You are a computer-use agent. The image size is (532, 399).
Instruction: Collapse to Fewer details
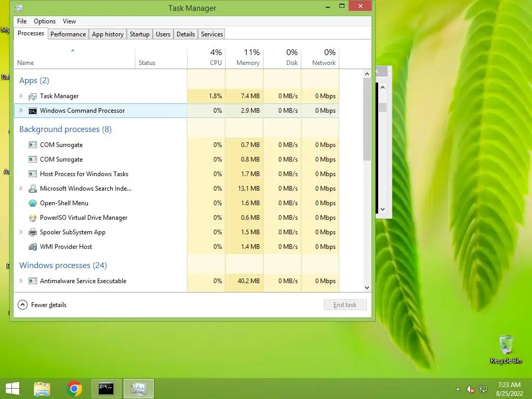tap(42, 304)
